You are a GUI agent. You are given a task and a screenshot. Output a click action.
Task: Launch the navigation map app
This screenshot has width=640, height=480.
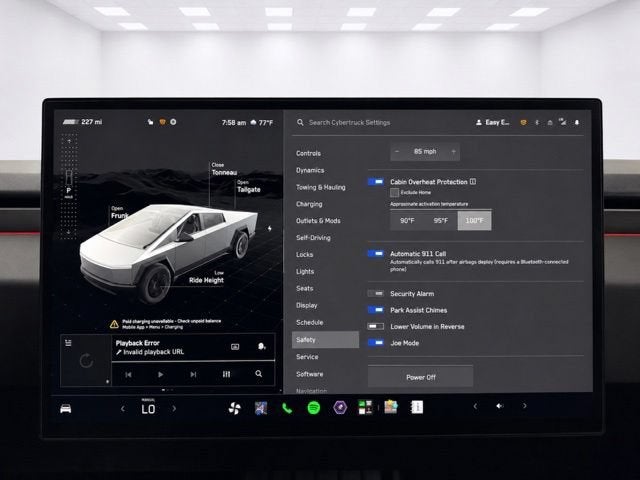click(261, 408)
